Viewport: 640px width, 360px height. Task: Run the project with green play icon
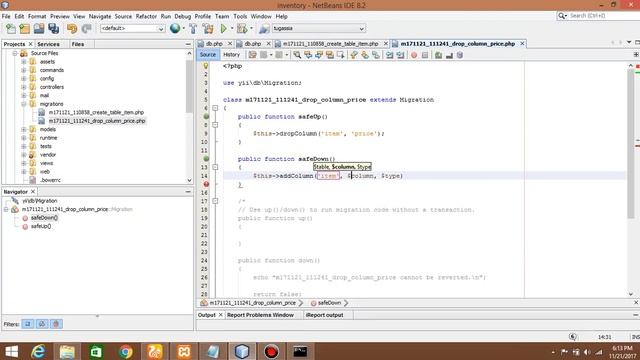coord(224,29)
